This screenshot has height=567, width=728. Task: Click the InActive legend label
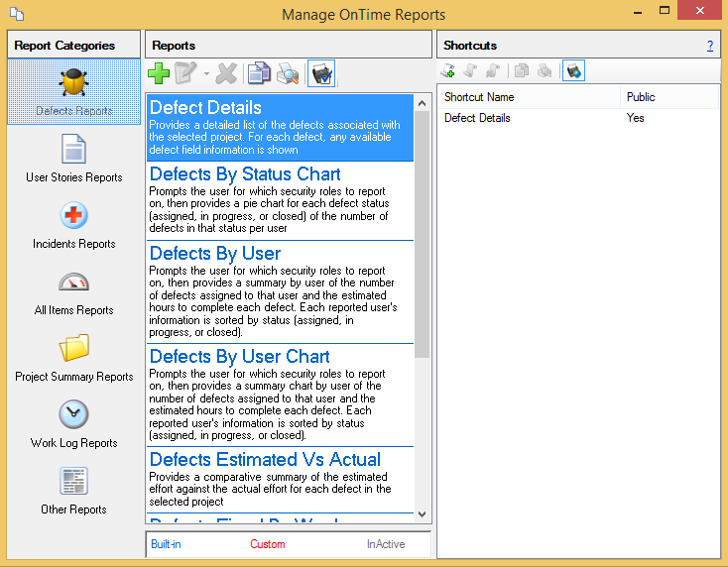[386, 544]
